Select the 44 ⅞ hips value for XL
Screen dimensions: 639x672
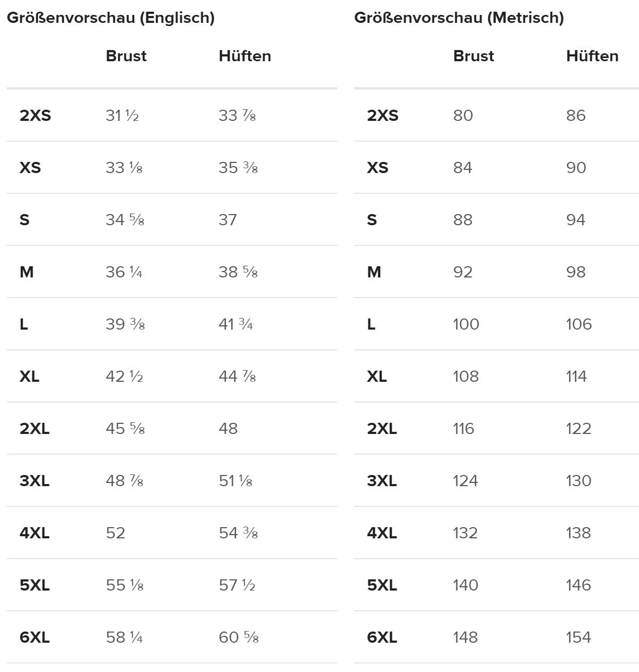click(x=237, y=376)
